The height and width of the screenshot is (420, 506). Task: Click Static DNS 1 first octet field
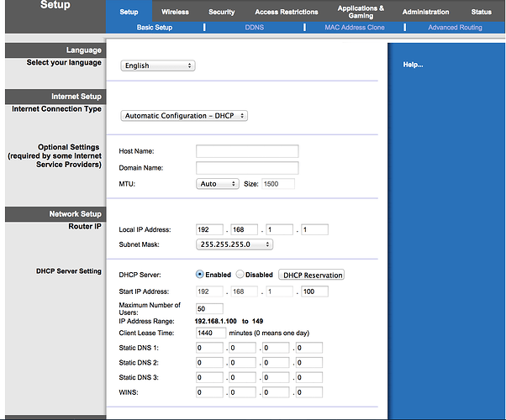click(x=209, y=348)
